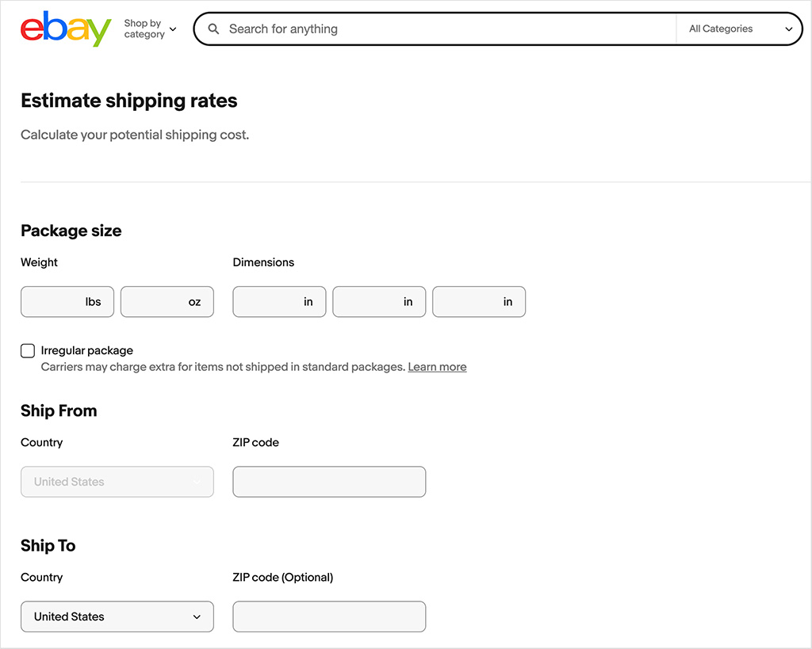Click the search magnifying glass icon
This screenshot has width=812, height=649.
213,29
